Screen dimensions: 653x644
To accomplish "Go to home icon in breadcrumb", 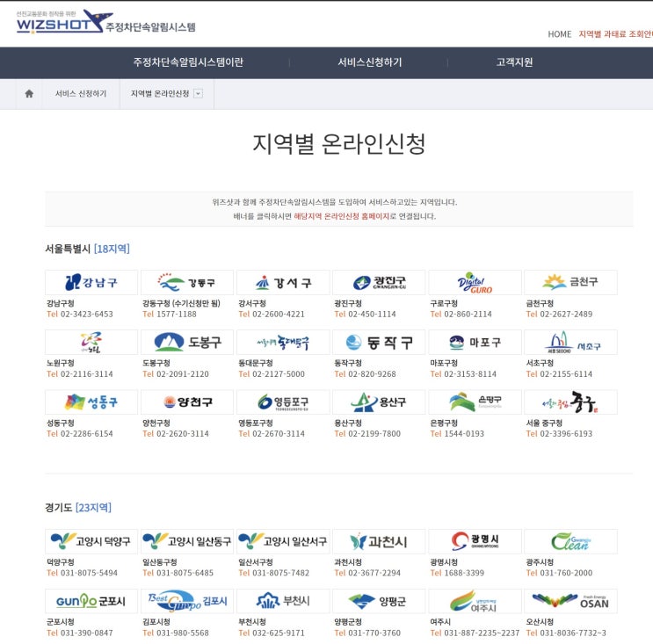I will tap(29, 94).
